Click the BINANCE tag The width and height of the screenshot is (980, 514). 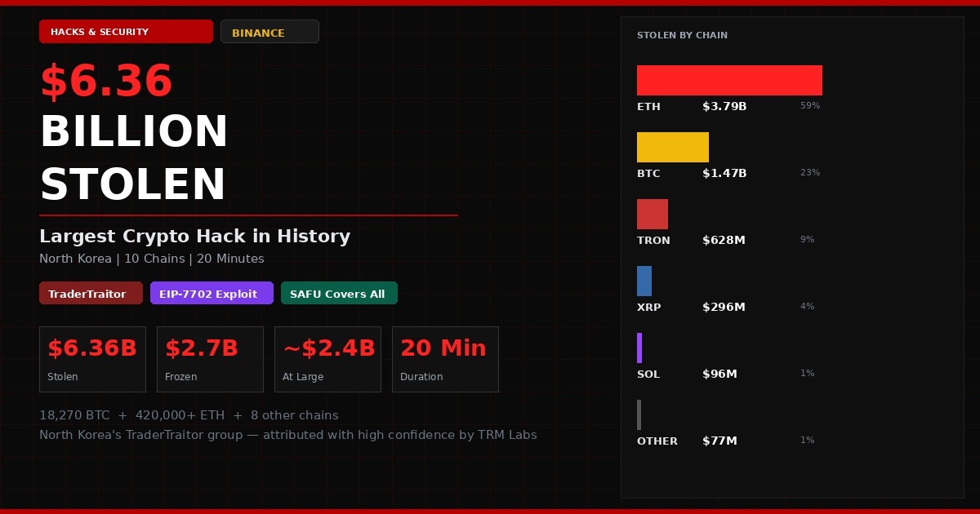(x=269, y=32)
